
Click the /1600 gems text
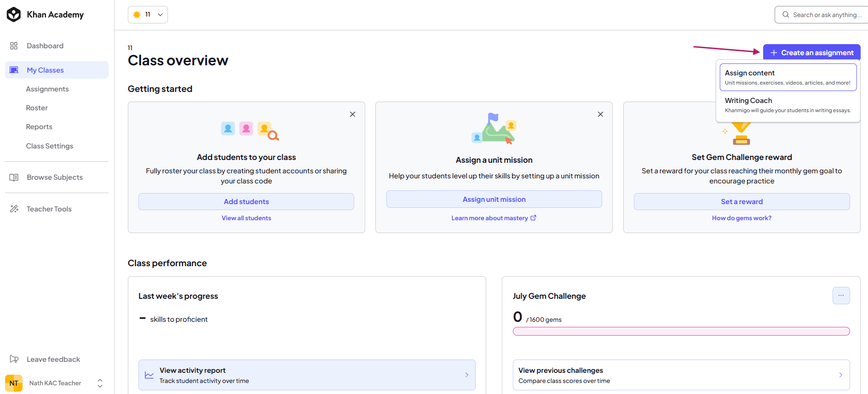pyautogui.click(x=544, y=320)
